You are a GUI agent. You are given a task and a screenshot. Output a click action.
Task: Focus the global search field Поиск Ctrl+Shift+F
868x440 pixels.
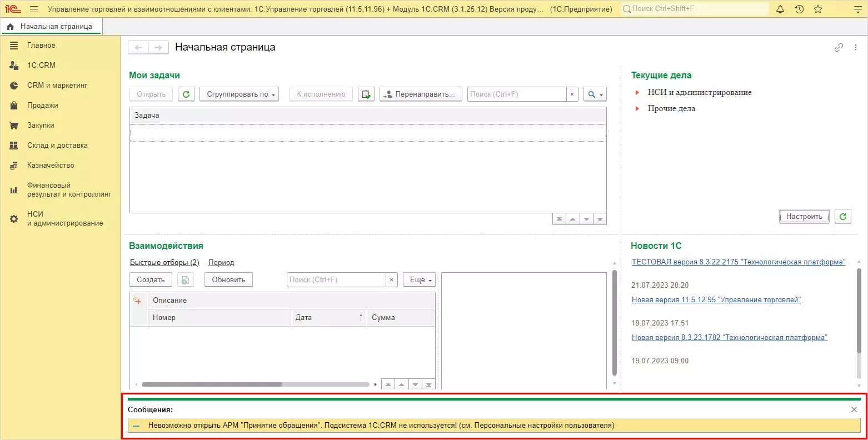[695, 9]
